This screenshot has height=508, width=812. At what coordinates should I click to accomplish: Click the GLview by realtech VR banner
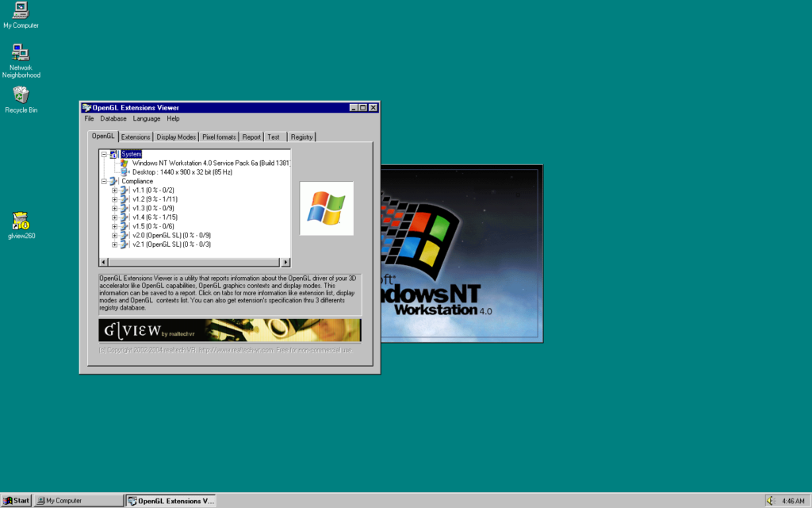click(x=229, y=330)
